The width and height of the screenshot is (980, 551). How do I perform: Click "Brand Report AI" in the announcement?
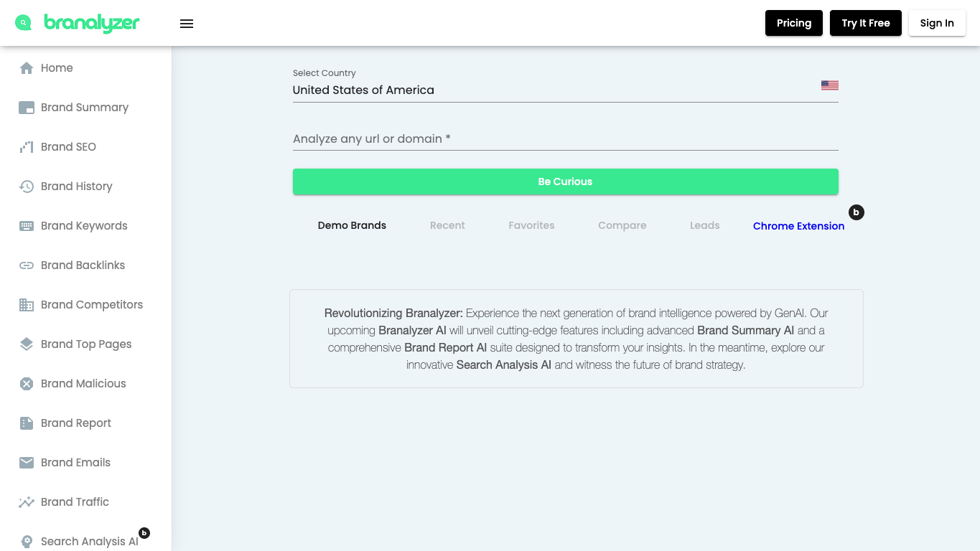click(x=445, y=348)
